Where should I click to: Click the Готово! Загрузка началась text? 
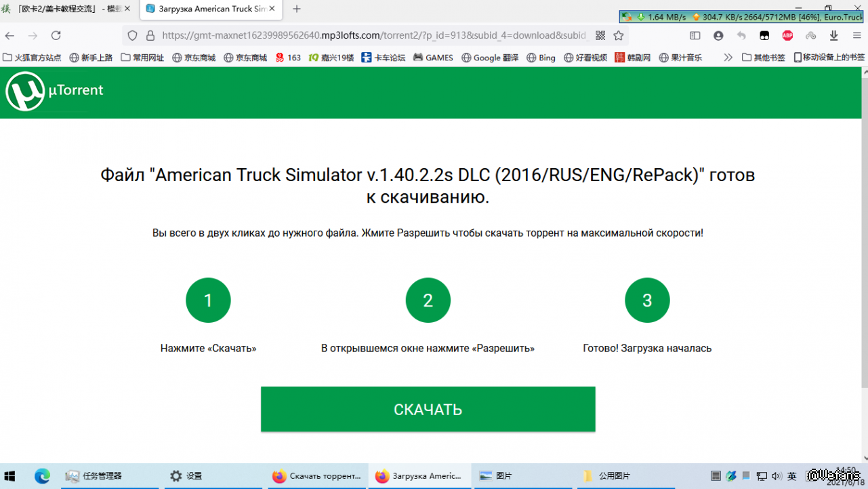[x=647, y=349]
